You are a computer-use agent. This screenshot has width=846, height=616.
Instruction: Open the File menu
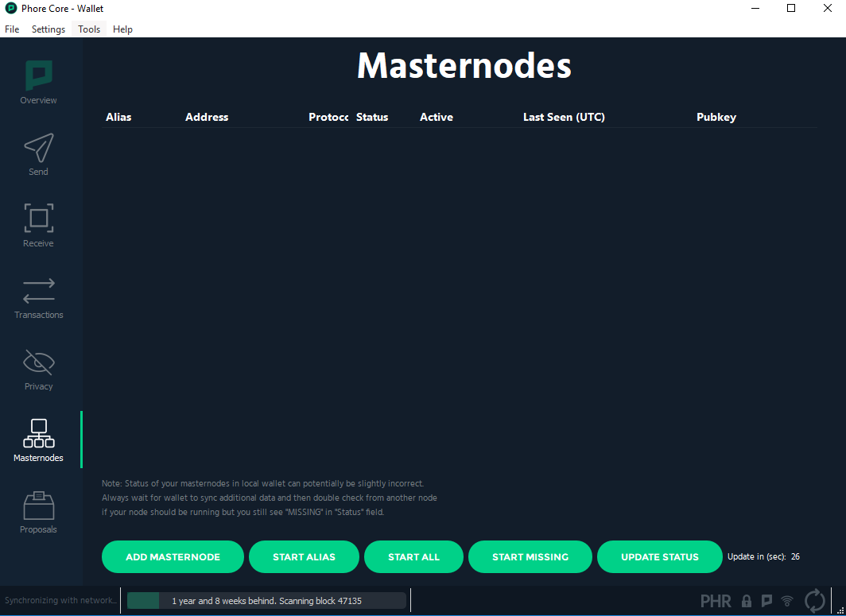(x=12, y=29)
